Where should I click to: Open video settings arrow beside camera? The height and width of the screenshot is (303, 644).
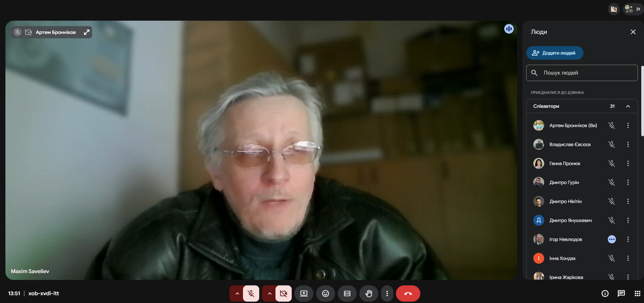269,294
